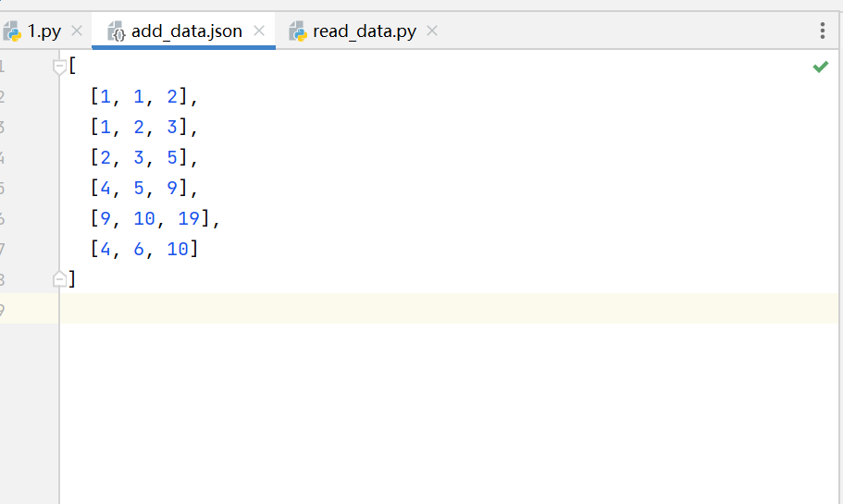
Task: Click the green inspection checkmark icon
Action: tap(821, 67)
